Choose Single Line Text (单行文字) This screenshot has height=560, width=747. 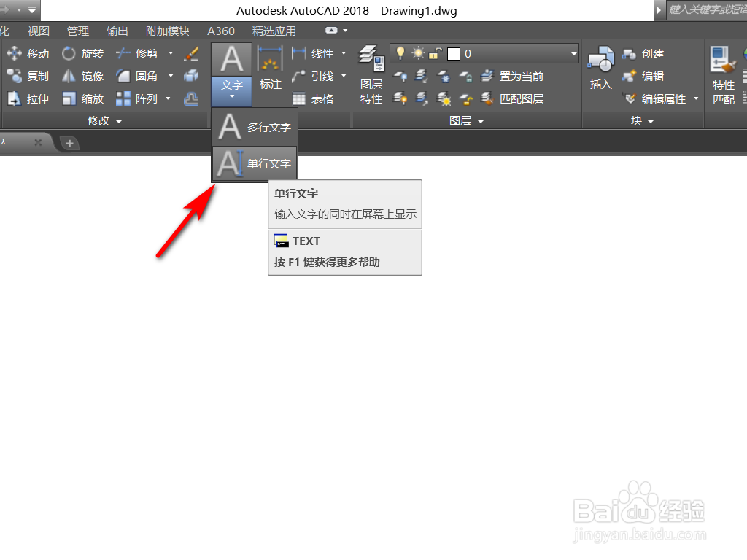pos(255,163)
